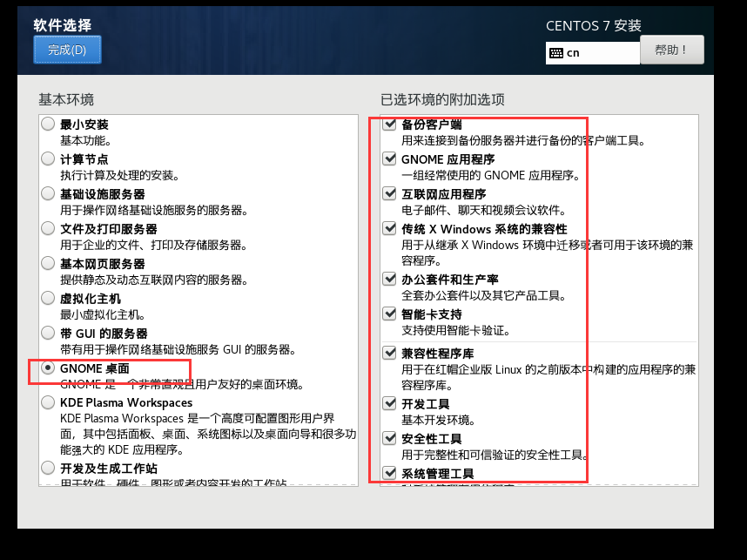747x560 pixels.
Task: Select the 计算节点 radio button
Action: (x=48, y=159)
